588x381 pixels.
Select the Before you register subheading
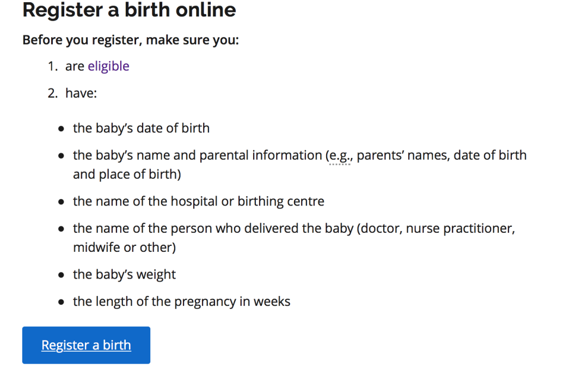[131, 40]
